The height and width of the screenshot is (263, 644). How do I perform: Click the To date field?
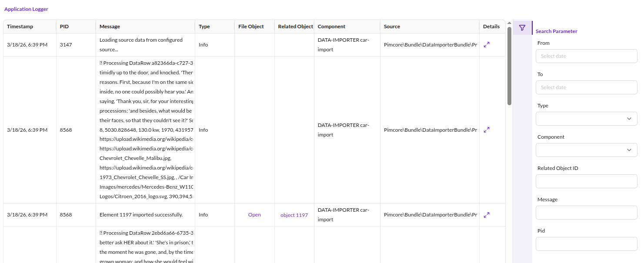[586, 87]
